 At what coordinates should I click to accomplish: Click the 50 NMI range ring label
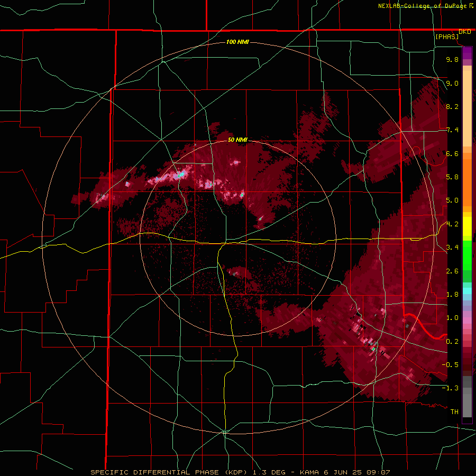[237, 140]
